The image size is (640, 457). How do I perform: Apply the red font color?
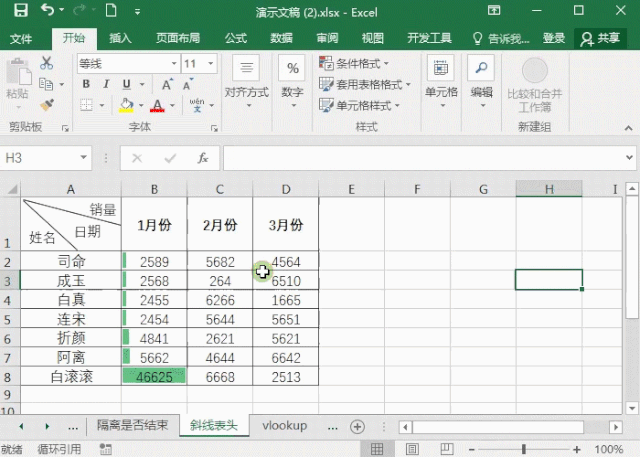point(158,105)
